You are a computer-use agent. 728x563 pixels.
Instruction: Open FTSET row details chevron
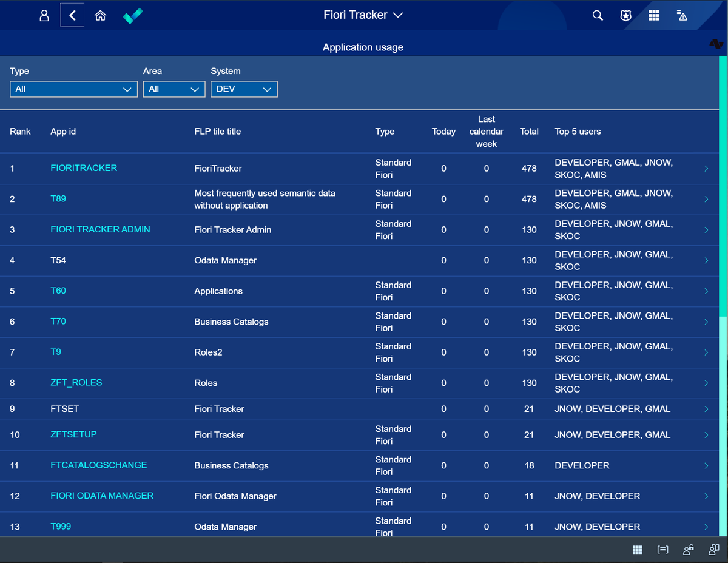click(x=706, y=409)
